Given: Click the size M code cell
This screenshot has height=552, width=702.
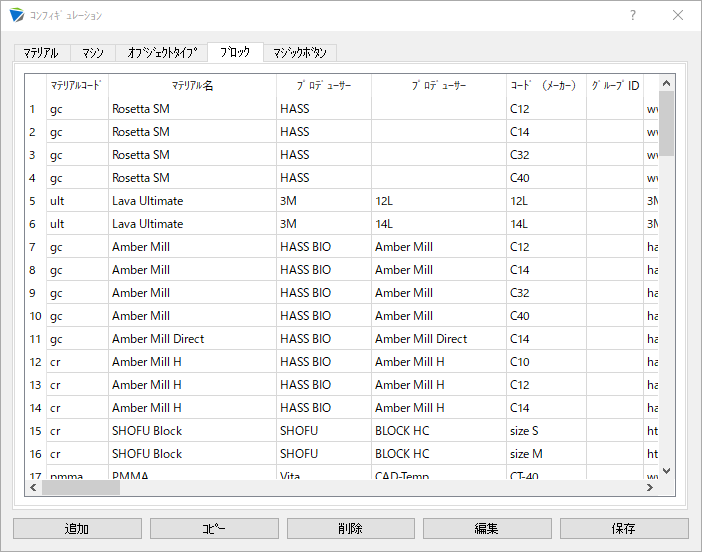Looking at the screenshot, I should (x=546, y=454).
